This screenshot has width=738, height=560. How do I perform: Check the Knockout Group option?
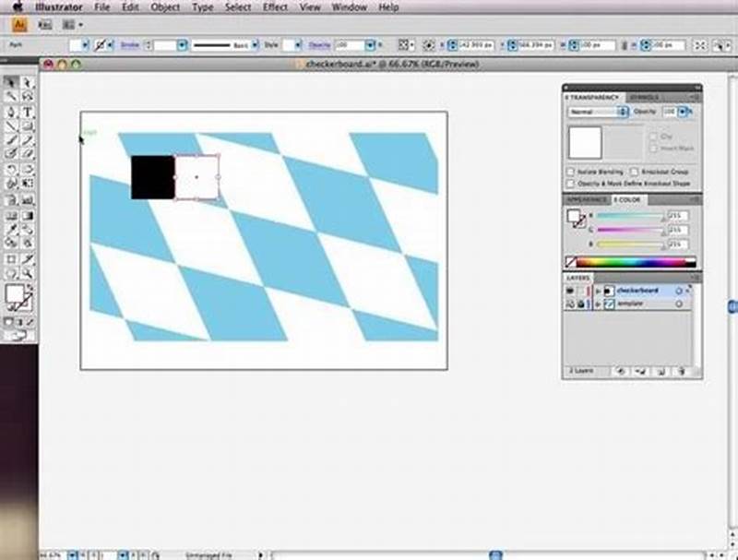click(x=634, y=172)
